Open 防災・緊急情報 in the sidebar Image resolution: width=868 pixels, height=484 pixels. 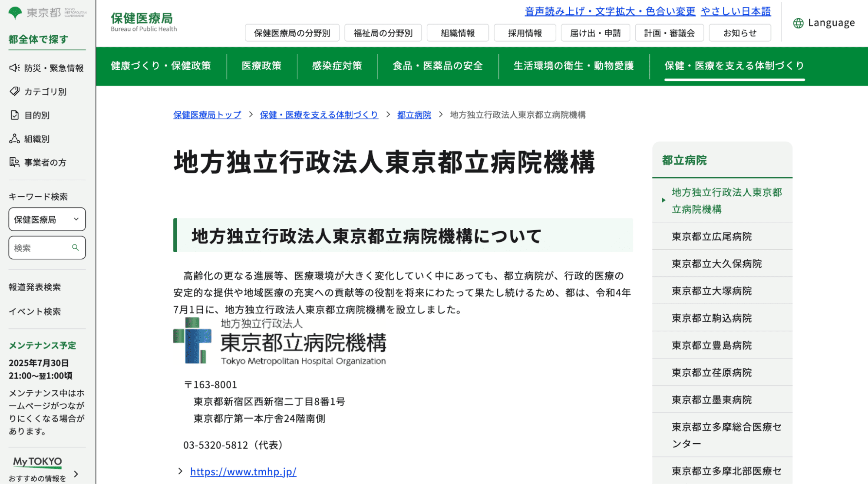click(54, 68)
